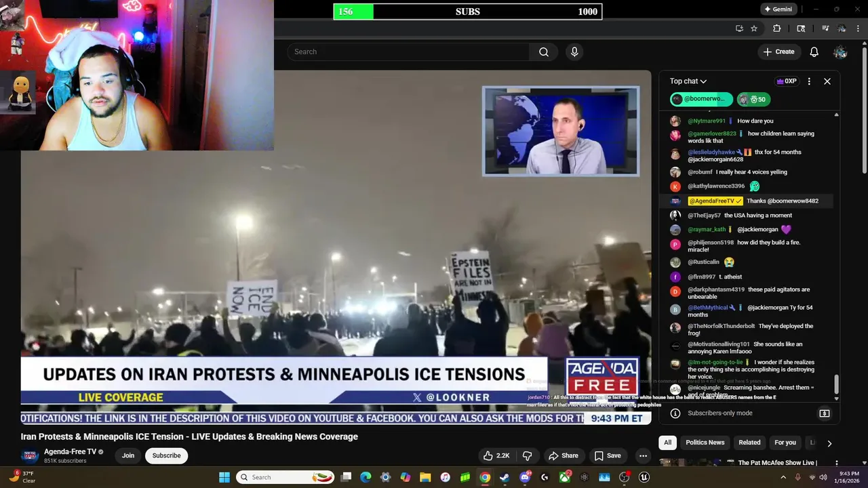Open Steam from the taskbar
The height and width of the screenshot is (488, 868).
(x=505, y=477)
